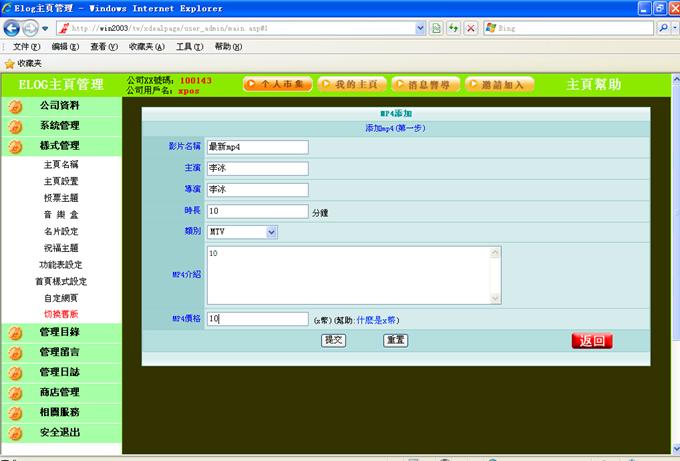The height and width of the screenshot is (461, 680).
Task: Click the smiley icon beside 安全退出
Action: point(16,433)
